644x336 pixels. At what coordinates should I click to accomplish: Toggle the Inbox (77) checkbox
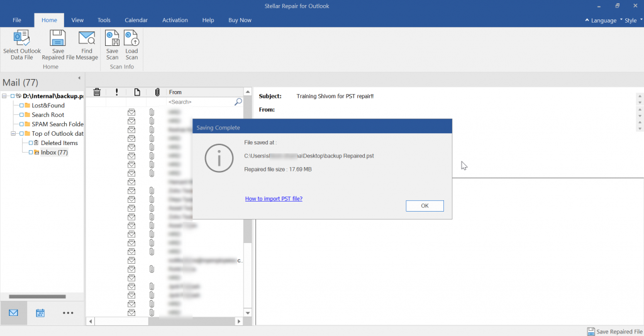pyautogui.click(x=30, y=153)
